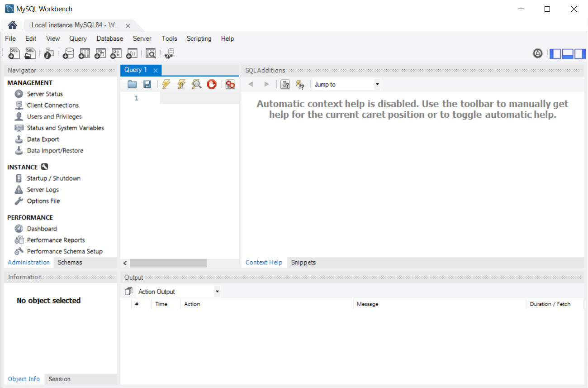This screenshot has height=388, width=588.
Task: Open Options File
Action: tap(43, 201)
